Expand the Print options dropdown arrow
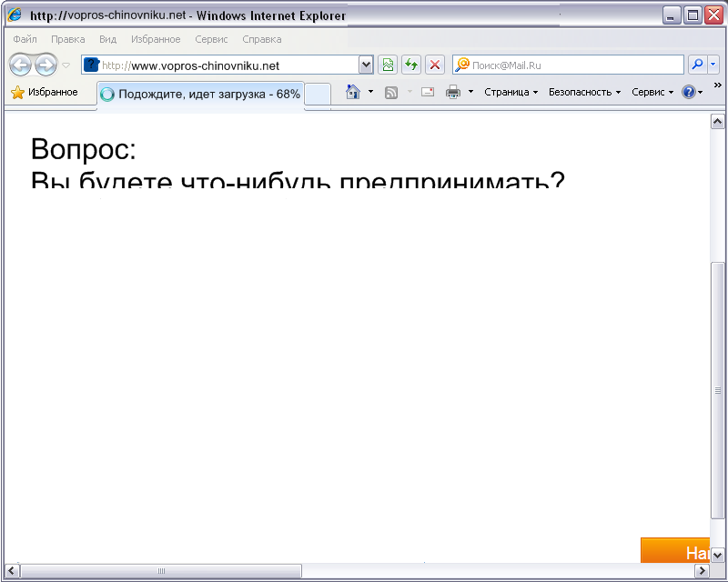 click(470, 92)
